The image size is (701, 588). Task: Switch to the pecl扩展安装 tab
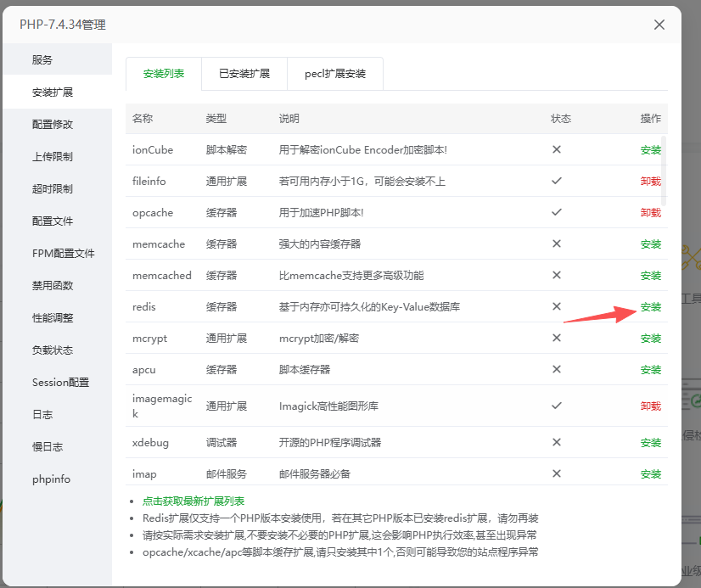coord(335,74)
